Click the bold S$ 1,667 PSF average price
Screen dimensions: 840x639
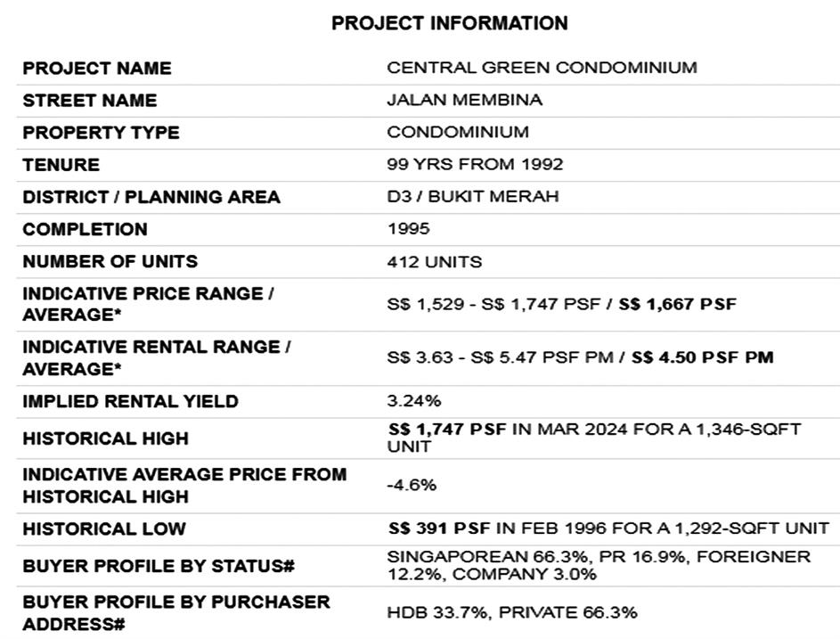[678, 304]
